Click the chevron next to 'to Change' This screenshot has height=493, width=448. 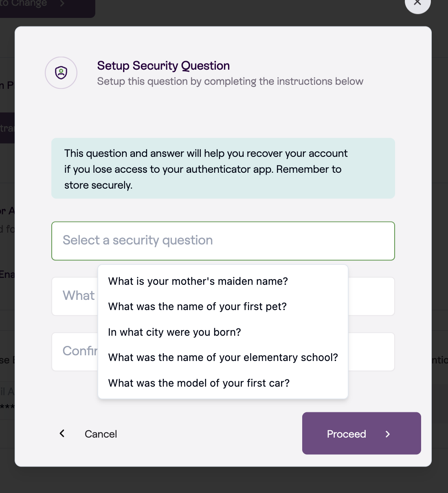(62, 3)
